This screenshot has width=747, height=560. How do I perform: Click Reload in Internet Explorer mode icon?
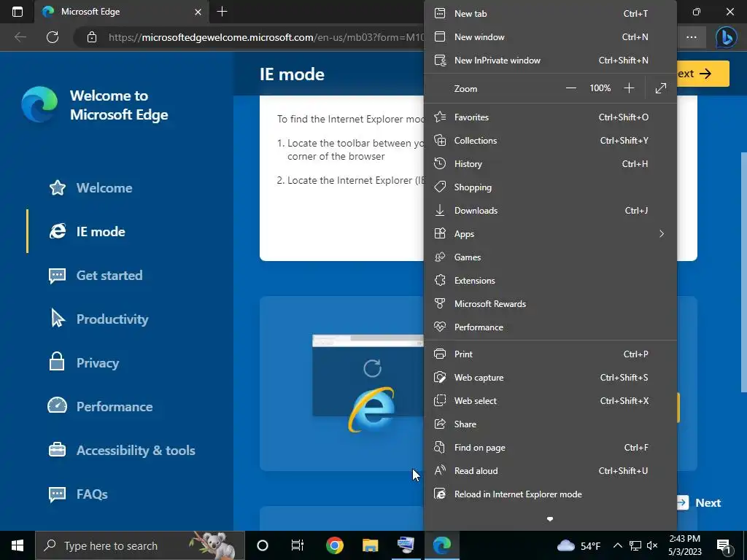tap(440, 494)
